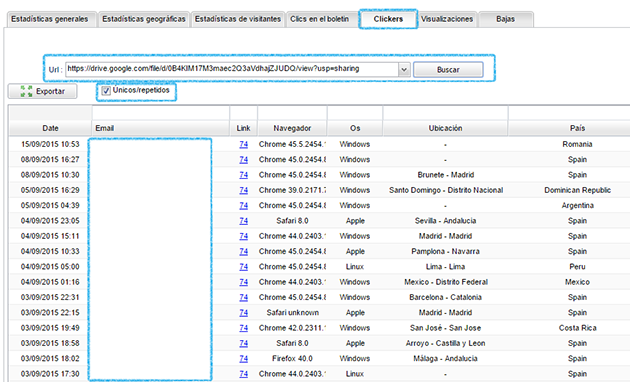Click the Peru country cell
630x382 pixels.
point(577,266)
